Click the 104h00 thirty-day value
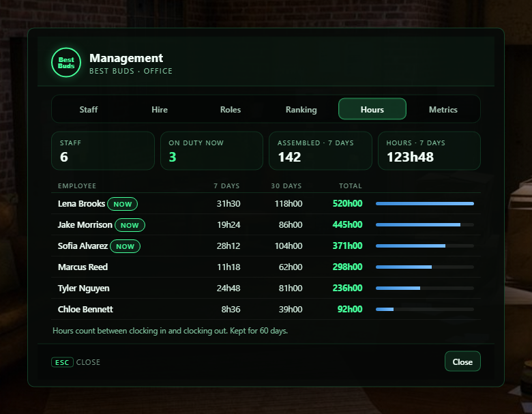 click(x=289, y=246)
